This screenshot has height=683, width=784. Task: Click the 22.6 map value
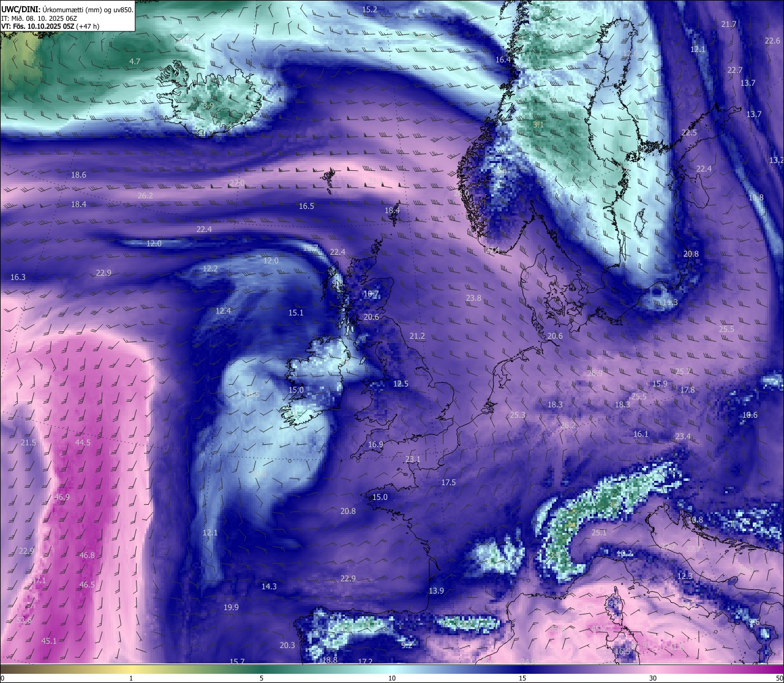pyautogui.click(x=773, y=40)
